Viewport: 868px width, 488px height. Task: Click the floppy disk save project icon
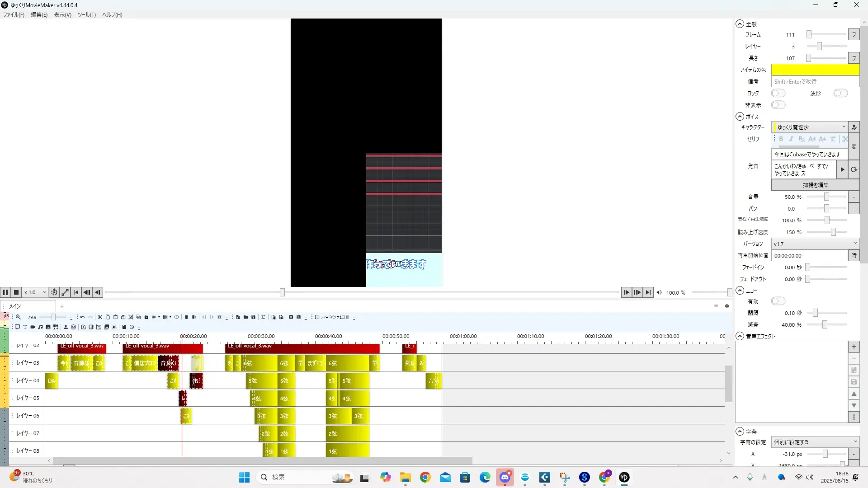coord(253,317)
